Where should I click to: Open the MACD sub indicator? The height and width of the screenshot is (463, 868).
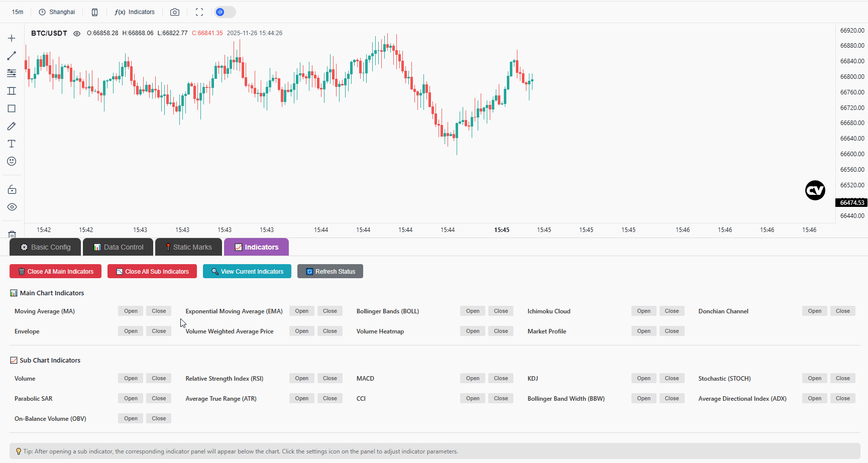(473, 379)
